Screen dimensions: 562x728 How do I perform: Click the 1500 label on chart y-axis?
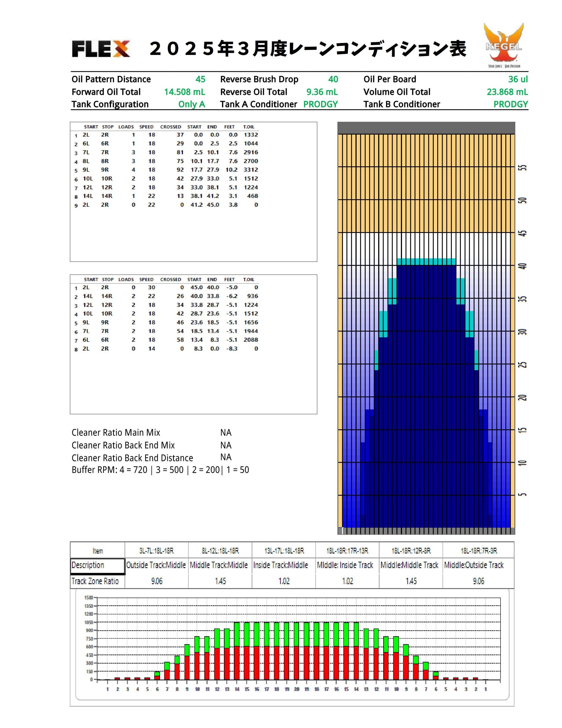pyautogui.click(x=89, y=598)
